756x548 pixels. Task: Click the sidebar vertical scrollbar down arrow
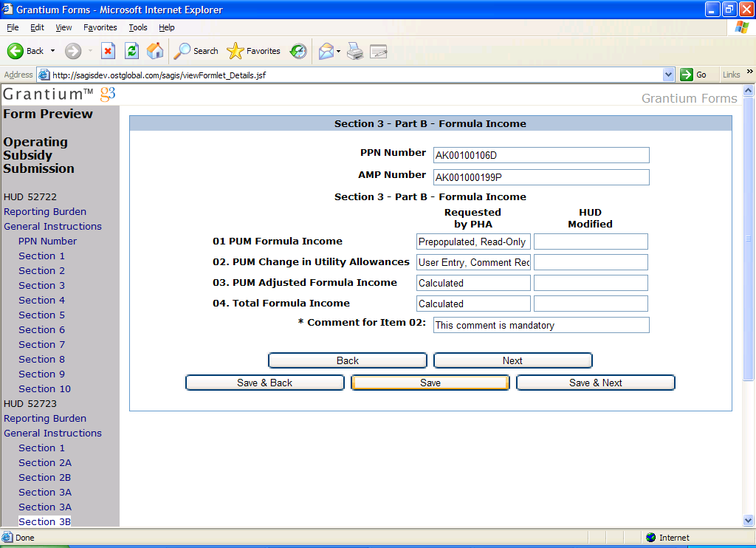pos(749,520)
